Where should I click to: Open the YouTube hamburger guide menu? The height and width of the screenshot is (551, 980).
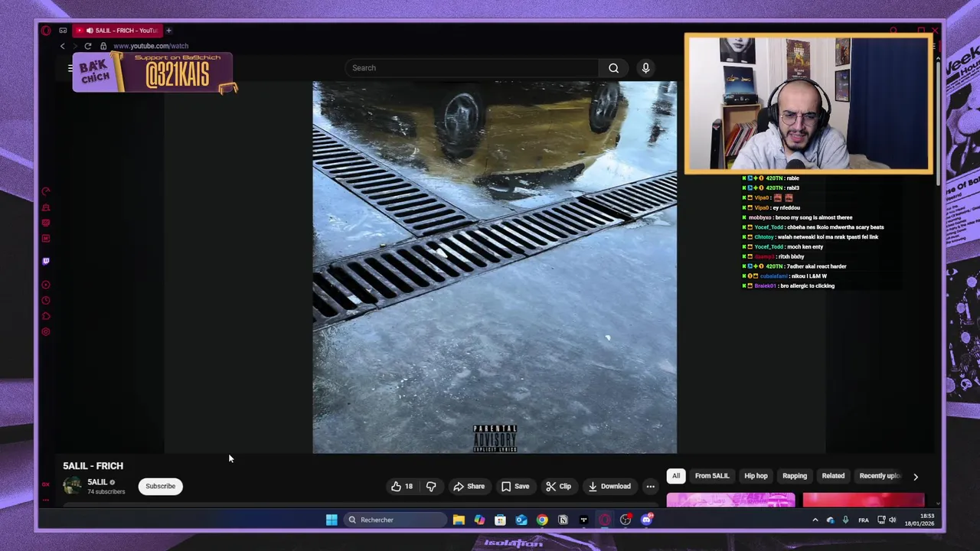tap(70, 68)
